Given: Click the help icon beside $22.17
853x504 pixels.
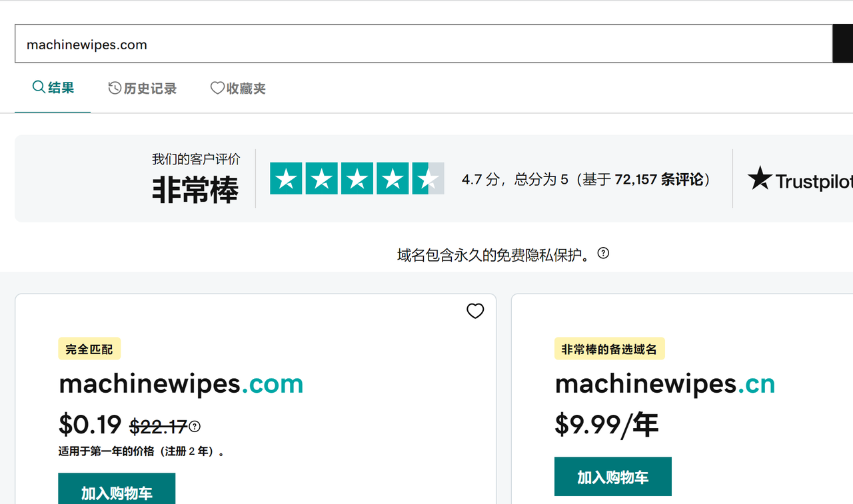Looking at the screenshot, I should coord(195,427).
